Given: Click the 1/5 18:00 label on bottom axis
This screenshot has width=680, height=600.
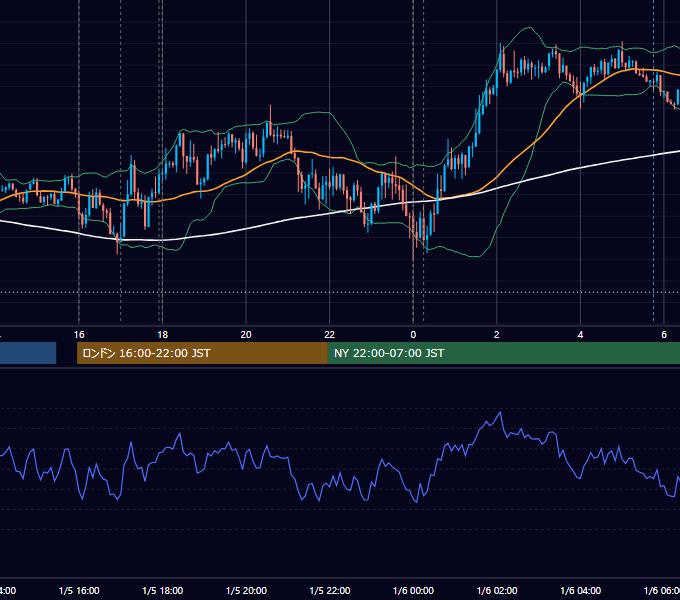Looking at the screenshot, I should [163, 591].
